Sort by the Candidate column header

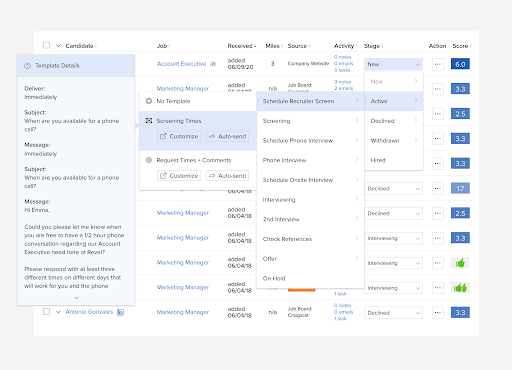(x=81, y=46)
